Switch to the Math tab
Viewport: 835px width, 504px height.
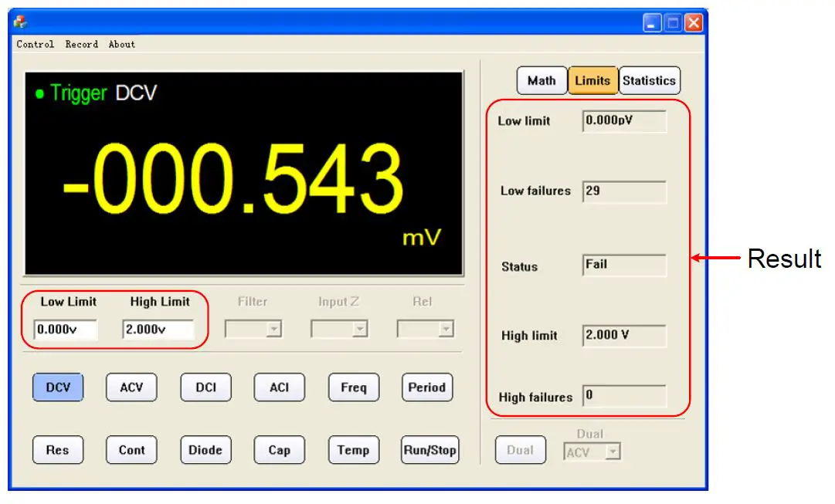click(541, 80)
